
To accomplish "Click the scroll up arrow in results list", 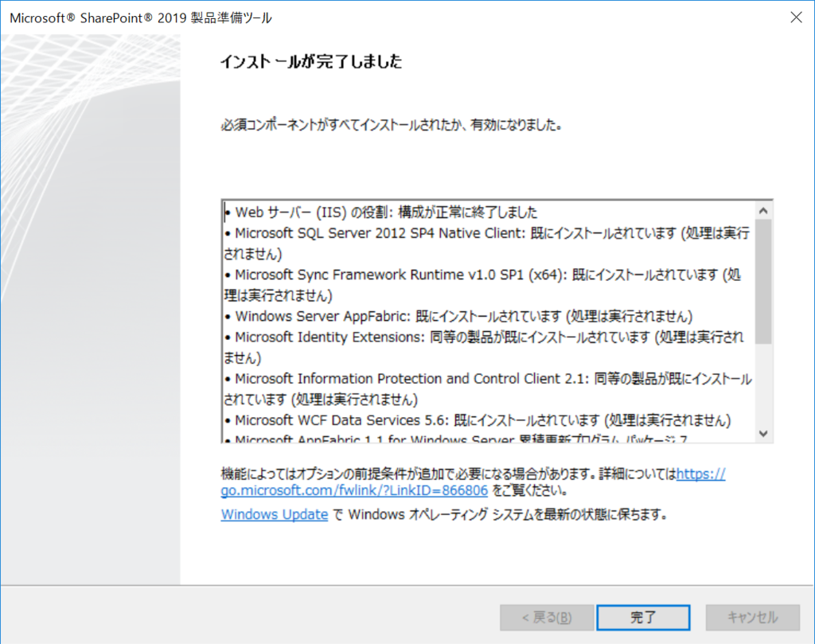I will (763, 210).
